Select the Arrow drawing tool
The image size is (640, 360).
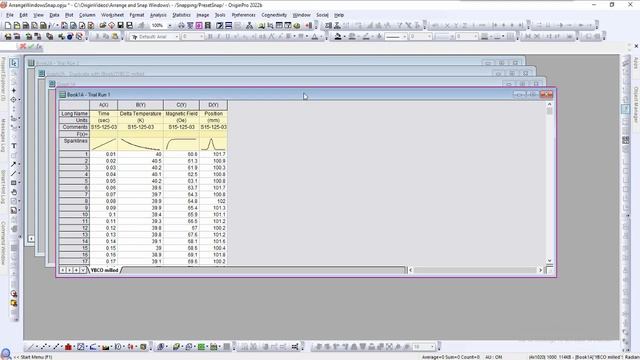pos(13,164)
